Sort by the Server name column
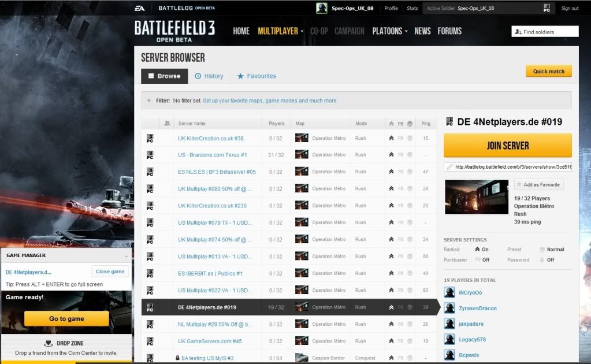 point(191,124)
